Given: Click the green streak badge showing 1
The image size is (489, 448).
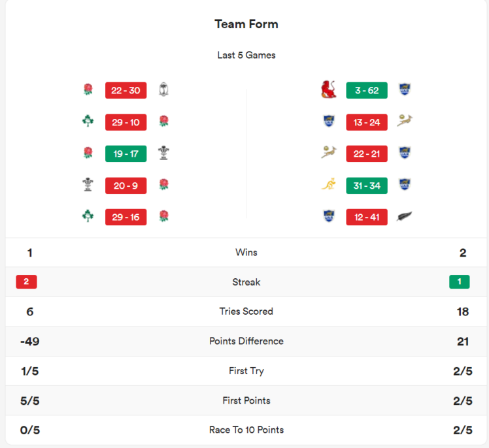Looking at the screenshot, I should 460,282.
